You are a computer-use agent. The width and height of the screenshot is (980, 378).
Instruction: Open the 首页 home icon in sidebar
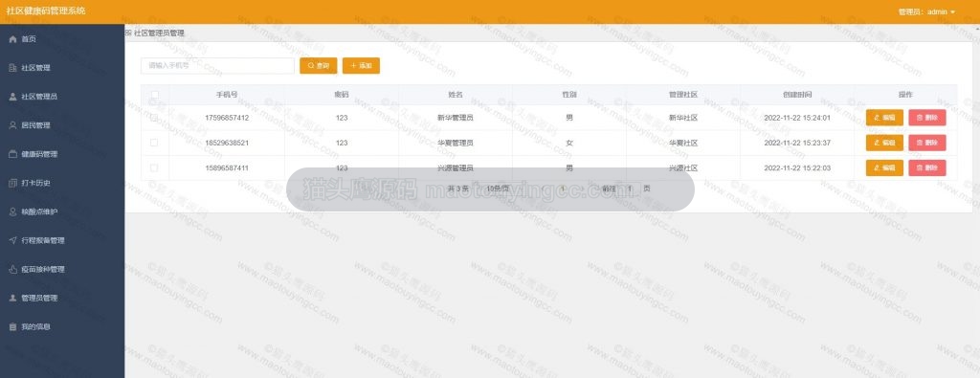tap(12, 39)
